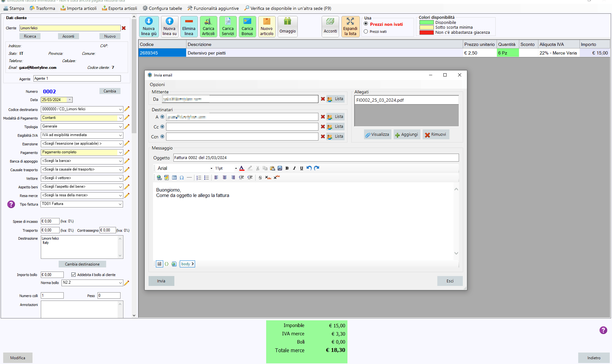Image resolution: width=612 pixels, height=364 pixels.
Task: Click the bulleted list icon
Action: pos(207,178)
